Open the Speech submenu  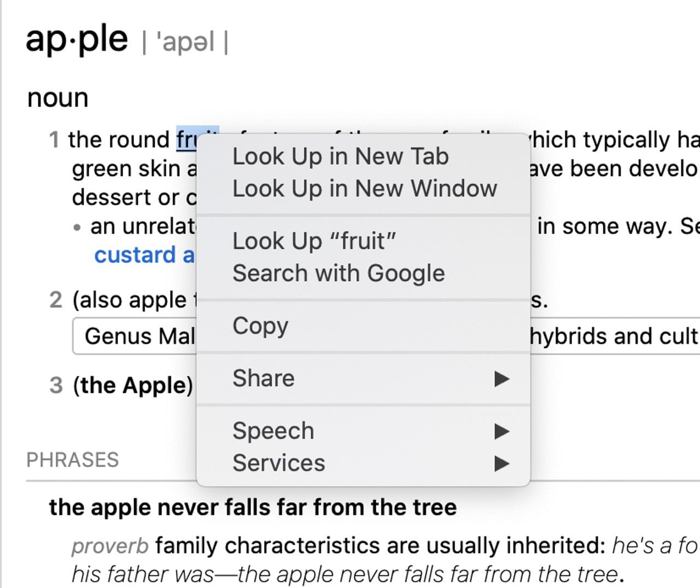tap(273, 431)
